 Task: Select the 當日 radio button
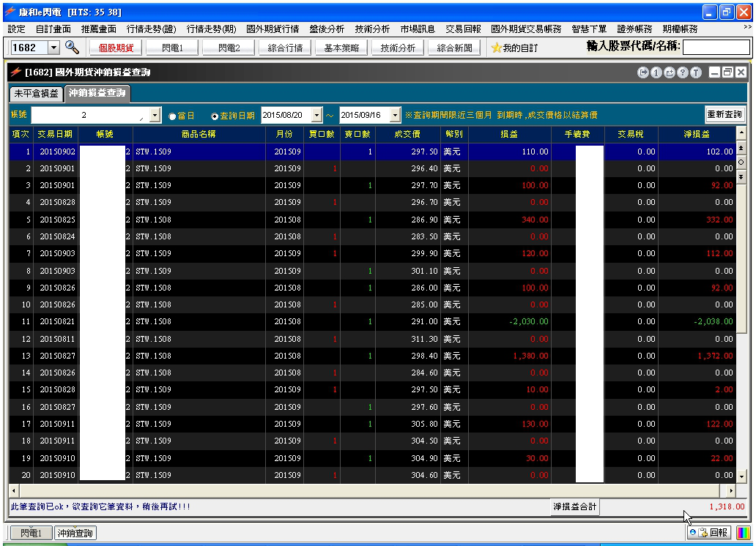tap(171, 116)
